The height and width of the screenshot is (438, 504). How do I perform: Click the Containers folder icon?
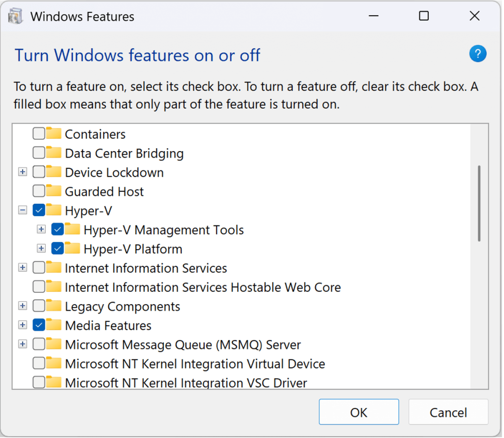click(x=54, y=134)
